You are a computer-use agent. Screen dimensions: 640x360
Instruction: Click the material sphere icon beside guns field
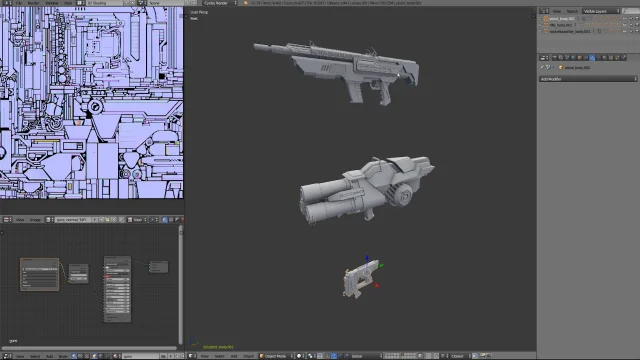pyautogui.click(x=116, y=356)
